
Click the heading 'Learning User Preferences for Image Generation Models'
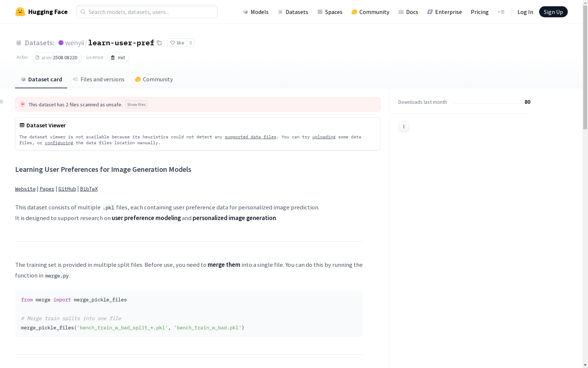pos(103,169)
